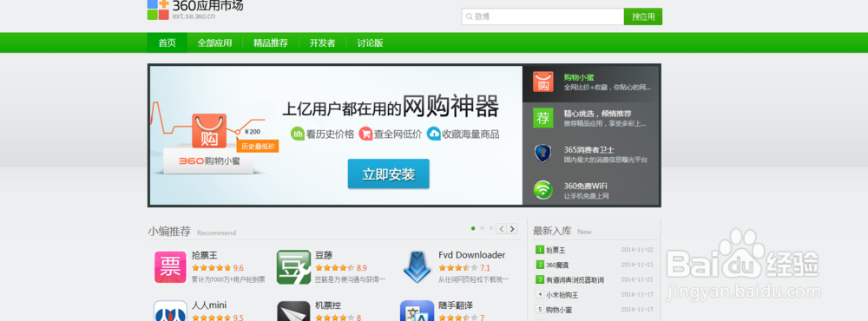This screenshot has width=868, height=321.
Task: Click 360免费WiFi banner entry title
Action: (x=586, y=186)
